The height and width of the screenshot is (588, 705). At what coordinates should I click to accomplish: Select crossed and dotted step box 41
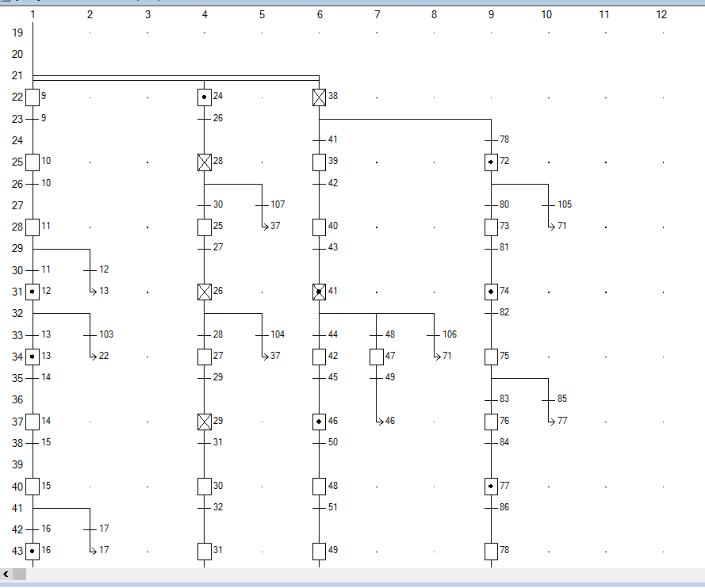[x=319, y=292]
